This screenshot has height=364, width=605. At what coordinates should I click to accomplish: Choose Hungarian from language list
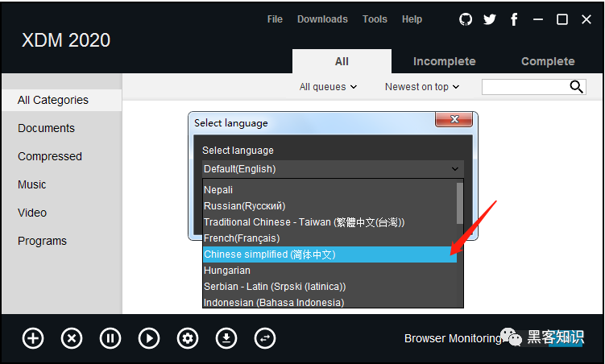tap(330, 271)
